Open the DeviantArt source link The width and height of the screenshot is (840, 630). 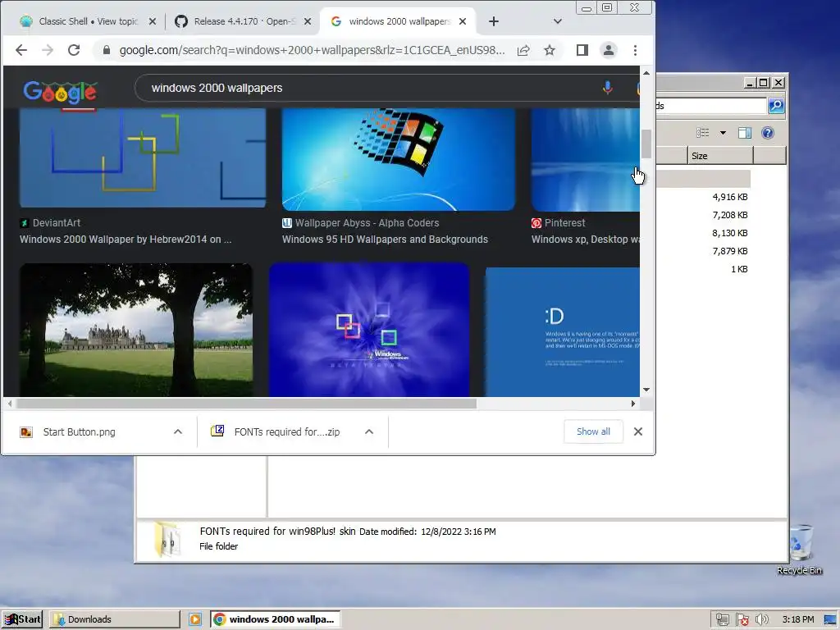click(50, 223)
